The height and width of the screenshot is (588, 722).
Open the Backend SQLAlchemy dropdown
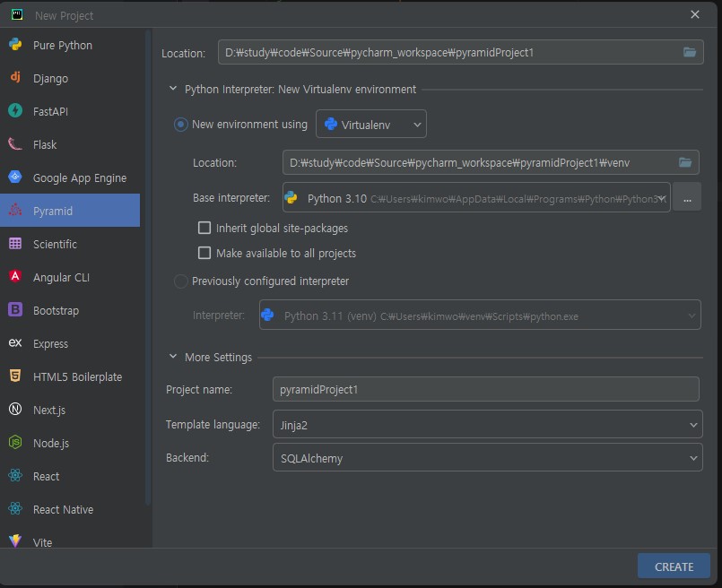(486, 458)
